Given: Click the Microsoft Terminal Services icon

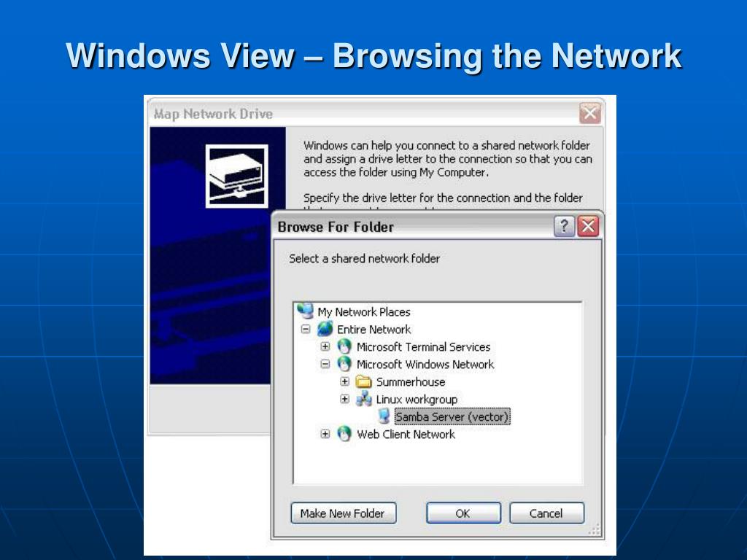Looking at the screenshot, I should (x=344, y=346).
